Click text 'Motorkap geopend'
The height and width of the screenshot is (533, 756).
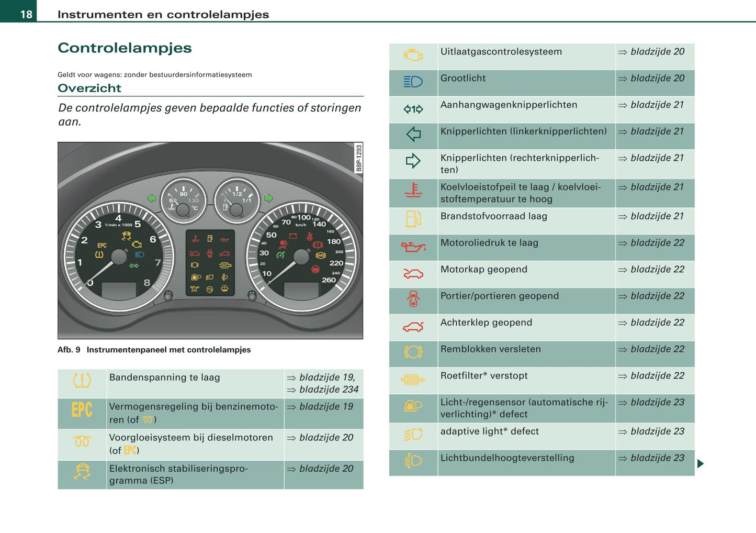[x=484, y=270]
